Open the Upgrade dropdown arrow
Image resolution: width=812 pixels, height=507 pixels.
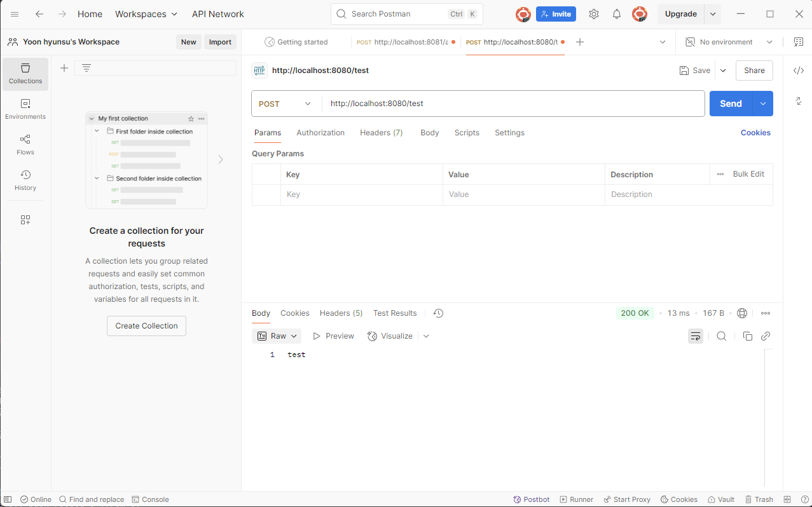tap(713, 14)
